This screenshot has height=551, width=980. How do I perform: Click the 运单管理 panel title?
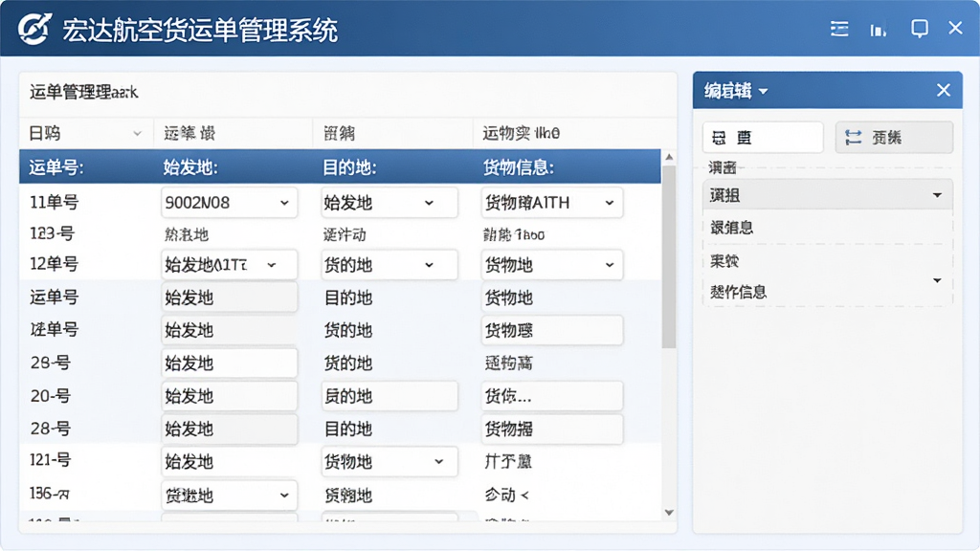84,93
